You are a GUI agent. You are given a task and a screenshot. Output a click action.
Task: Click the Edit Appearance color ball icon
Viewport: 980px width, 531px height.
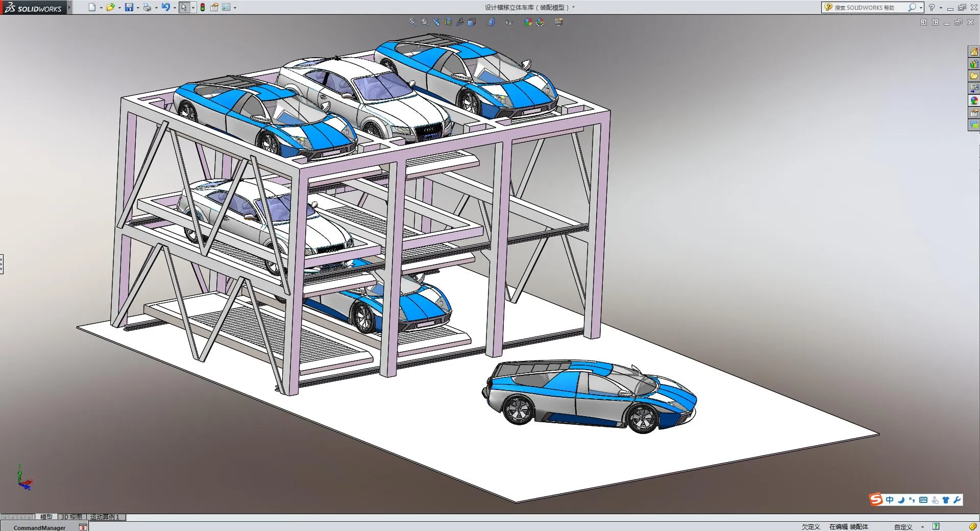click(x=528, y=22)
